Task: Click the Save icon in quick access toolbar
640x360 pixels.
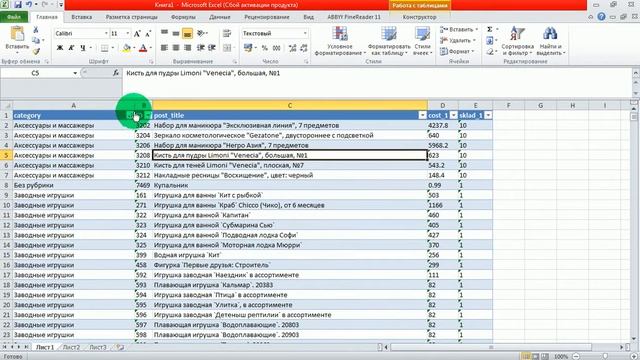Action: (x=18, y=5)
